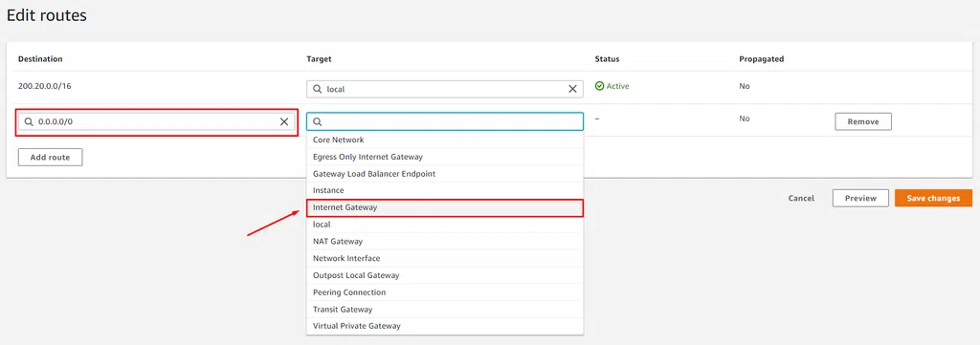Pick Peering Connection as target
The width and height of the screenshot is (980, 345).
(445, 292)
